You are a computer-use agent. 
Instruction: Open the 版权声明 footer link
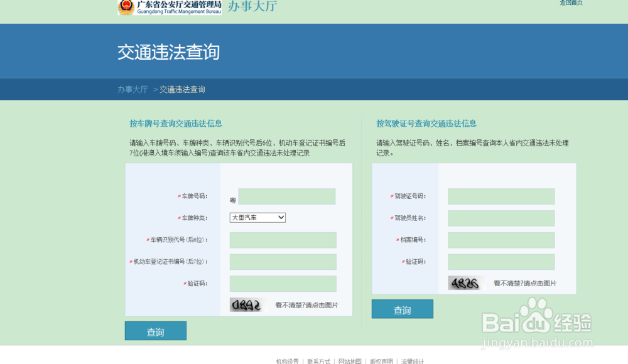coord(382,361)
